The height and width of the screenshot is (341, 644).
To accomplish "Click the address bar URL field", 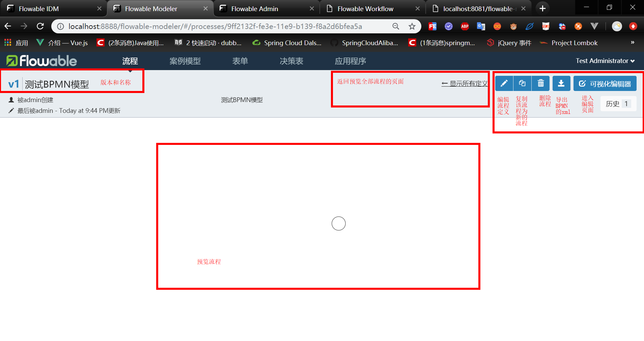I will coord(215,26).
